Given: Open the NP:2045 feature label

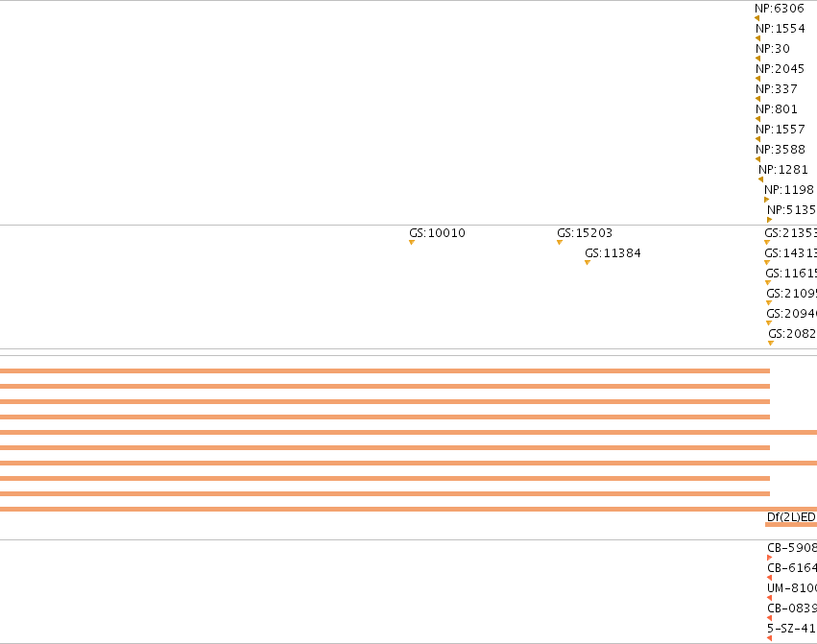Looking at the screenshot, I should click(x=781, y=69).
